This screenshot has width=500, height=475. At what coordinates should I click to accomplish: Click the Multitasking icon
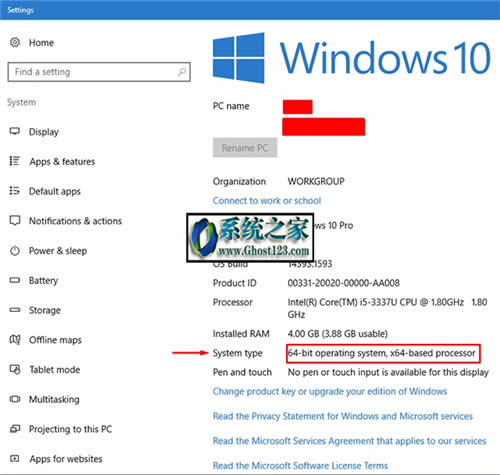[15, 399]
